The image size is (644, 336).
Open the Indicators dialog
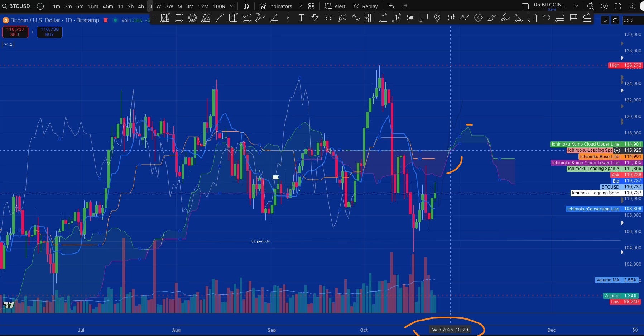point(276,6)
